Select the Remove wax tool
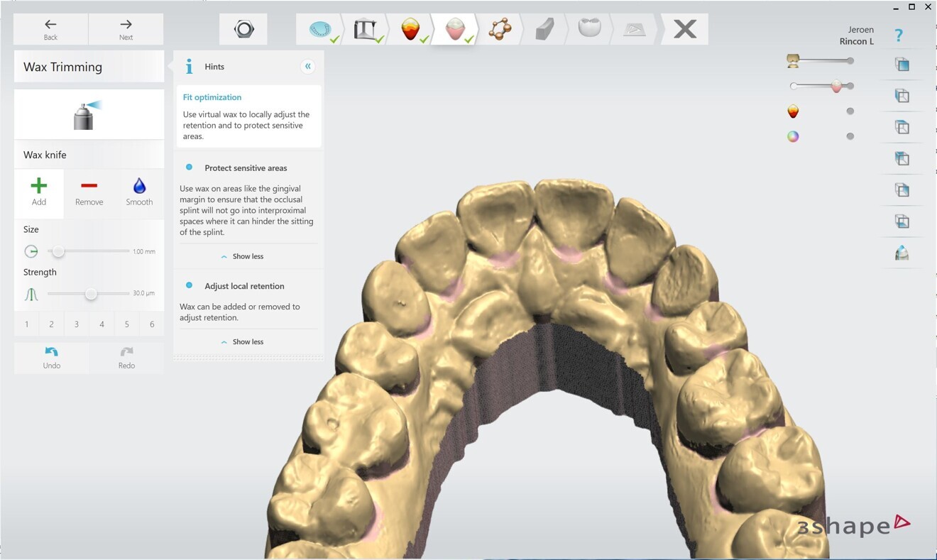 click(x=89, y=192)
